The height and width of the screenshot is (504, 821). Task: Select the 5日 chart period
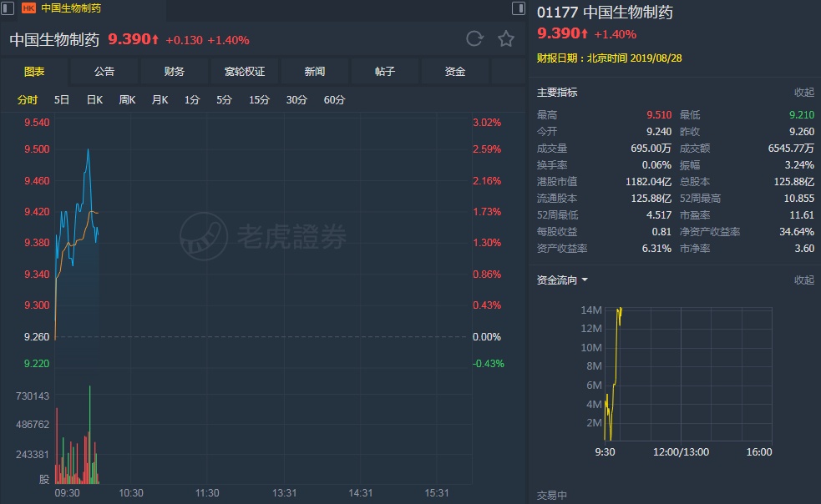tap(62, 100)
